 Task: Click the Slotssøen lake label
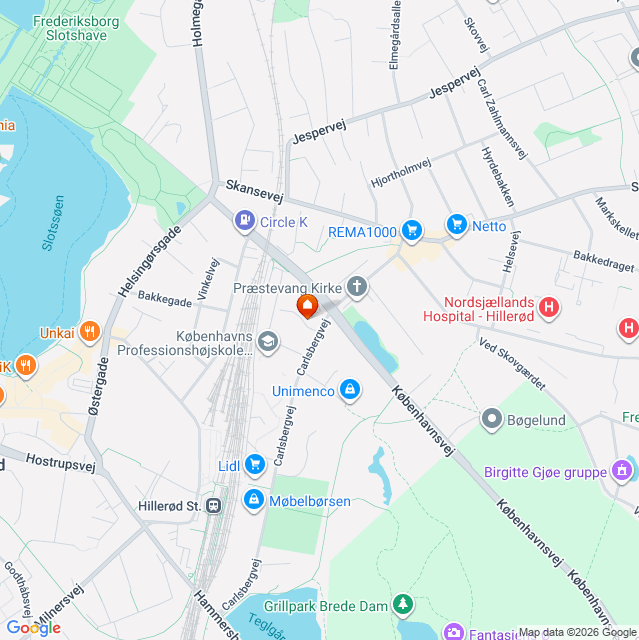pyautogui.click(x=53, y=223)
